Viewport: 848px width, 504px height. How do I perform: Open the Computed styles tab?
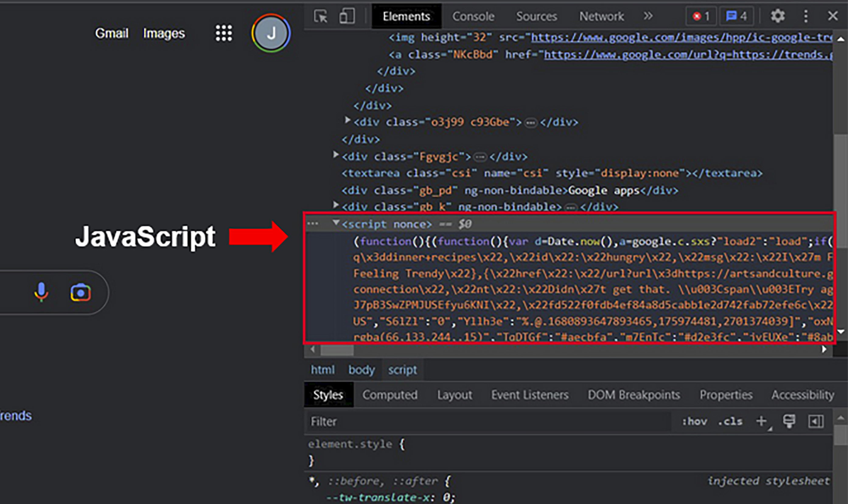[x=390, y=395]
